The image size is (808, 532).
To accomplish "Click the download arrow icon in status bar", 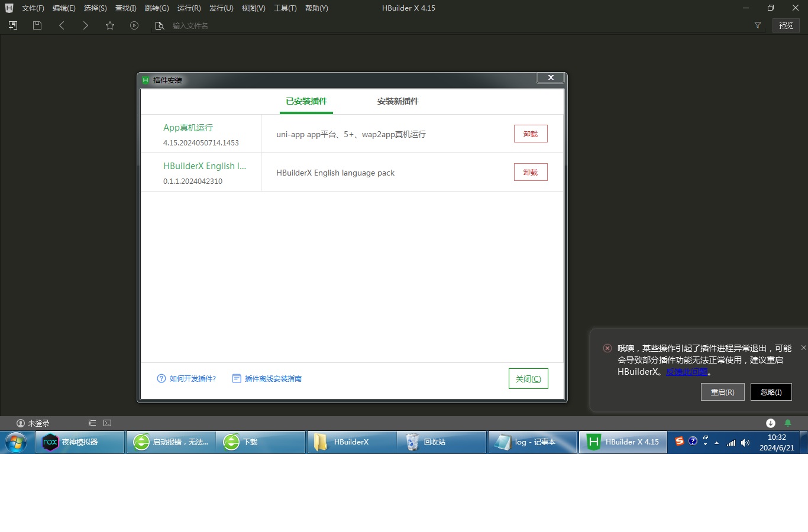I will [771, 423].
